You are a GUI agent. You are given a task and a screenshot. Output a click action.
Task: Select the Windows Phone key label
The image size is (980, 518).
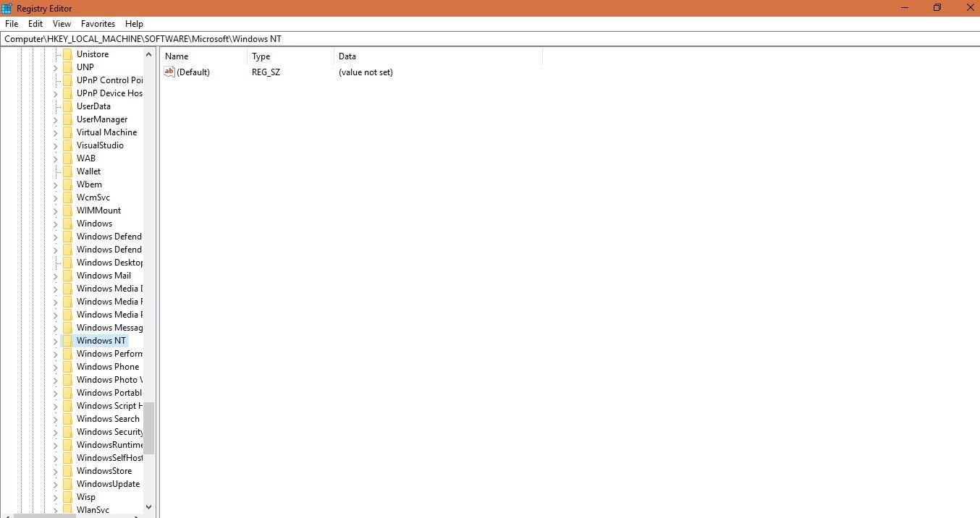(x=108, y=367)
